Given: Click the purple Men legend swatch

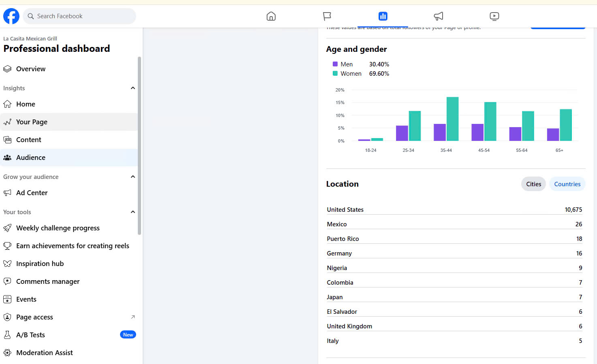Looking at the screenshot, I should (335, 64).
